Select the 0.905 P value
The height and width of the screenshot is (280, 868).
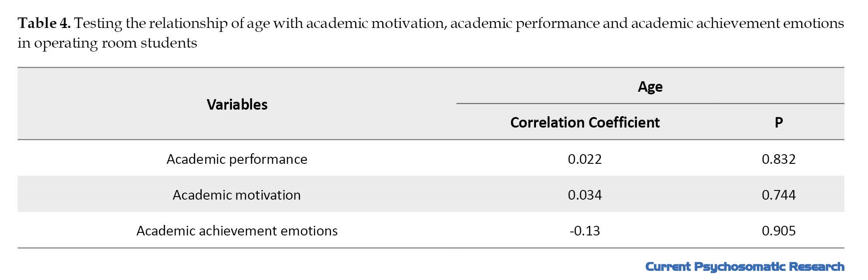click(x=778, y=231)
